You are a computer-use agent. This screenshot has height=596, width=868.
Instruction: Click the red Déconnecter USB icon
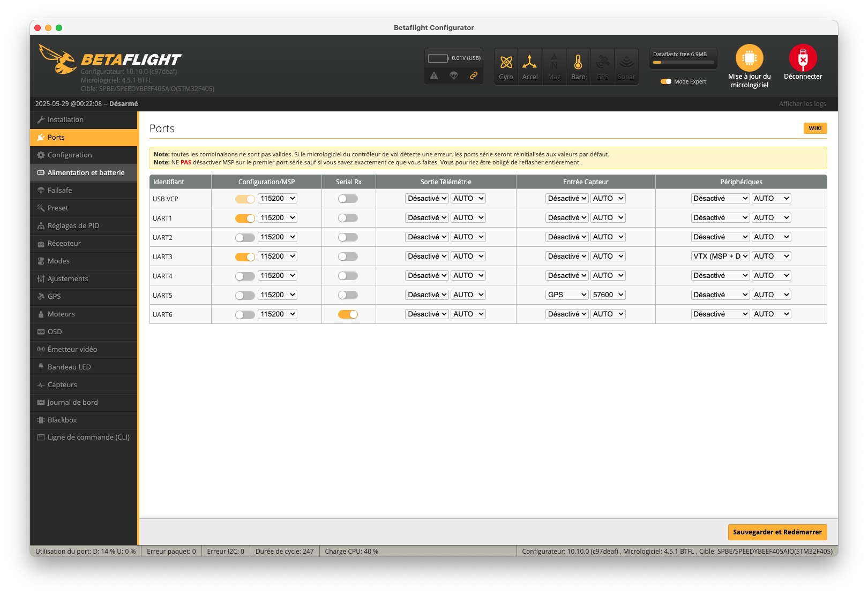[803, 58]
